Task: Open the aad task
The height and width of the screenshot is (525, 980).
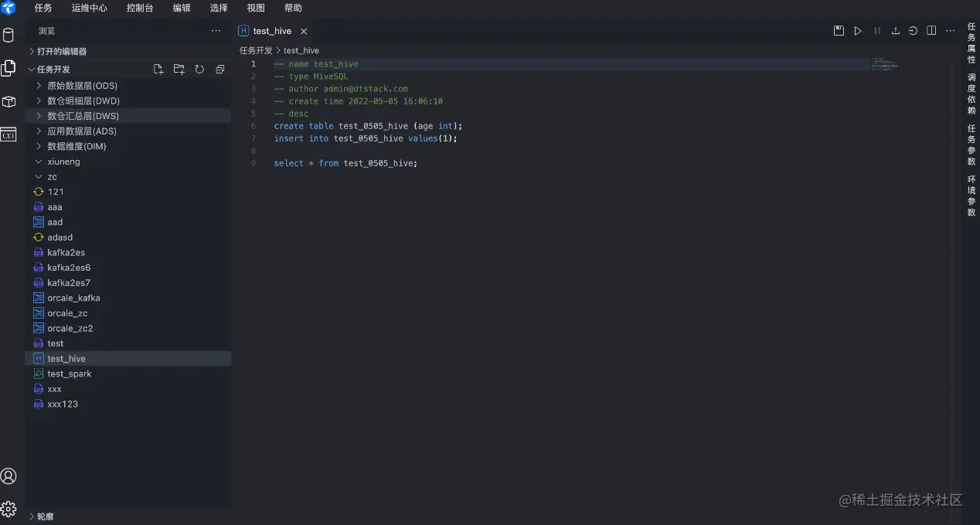Action: click(128, 222)
